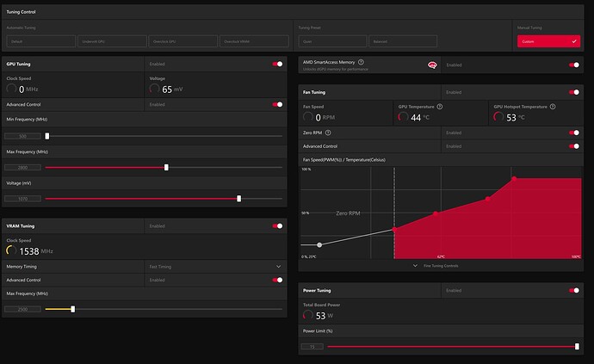Image resolution: width=594 pixels, height=364 pixels.
Task: Toggle VRAM Tuning Advanced Control switch
Action: pyautogui.click(x=278, y=281)
